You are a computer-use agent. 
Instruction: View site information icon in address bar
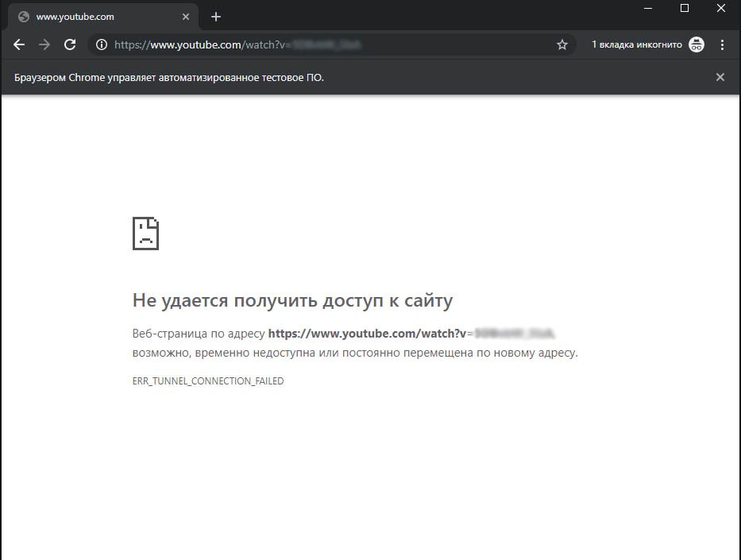click(102, 45)
